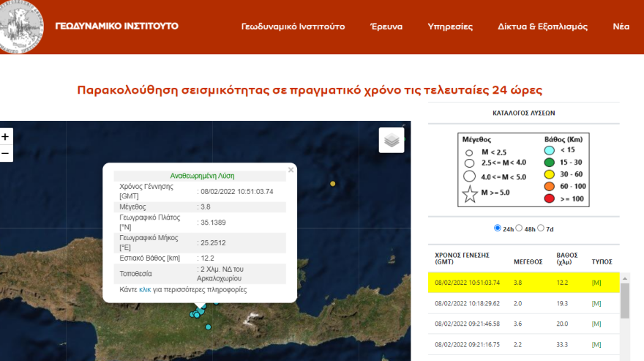The height and width of the screenshot is (361, 644).
Task: Open the Δίκτυα & Εξοπλισμός menu
Action: pos(542,26)
